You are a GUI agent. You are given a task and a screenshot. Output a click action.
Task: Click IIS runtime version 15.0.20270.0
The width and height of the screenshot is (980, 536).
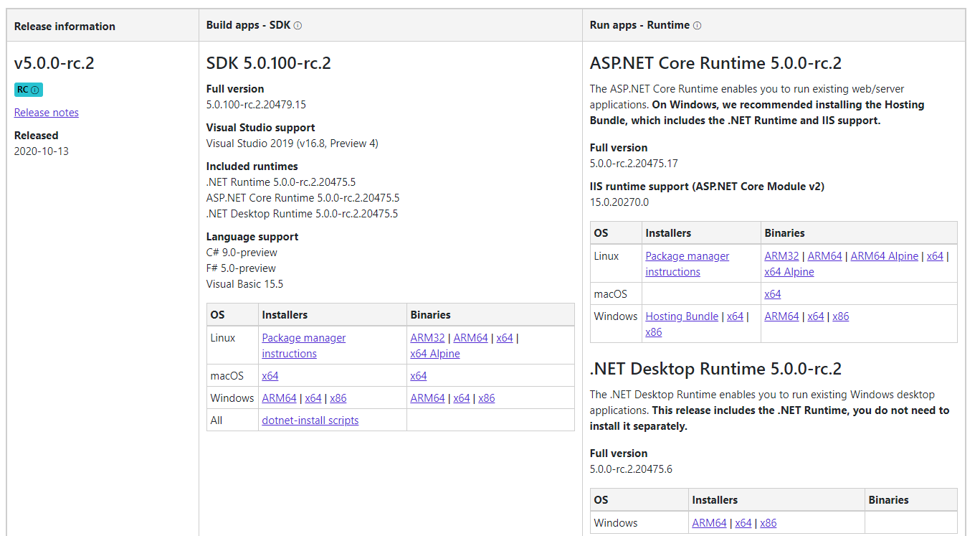619,202
